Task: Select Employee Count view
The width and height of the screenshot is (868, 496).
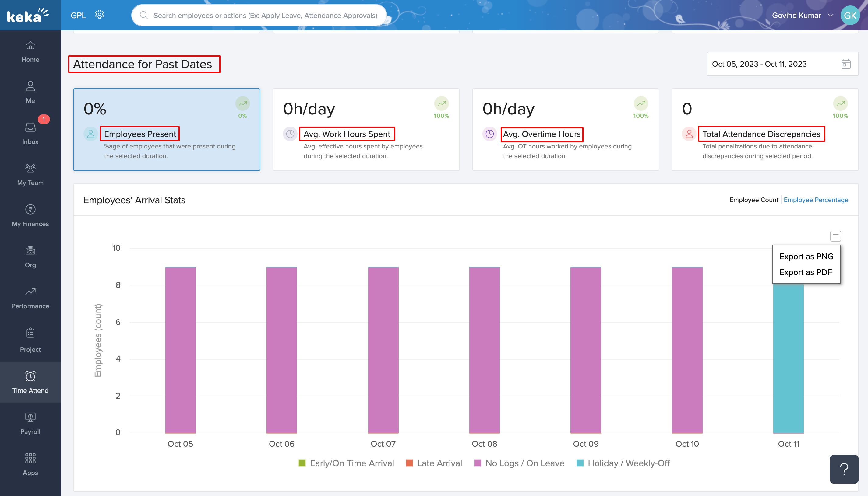Action: [x=753, y=200]
